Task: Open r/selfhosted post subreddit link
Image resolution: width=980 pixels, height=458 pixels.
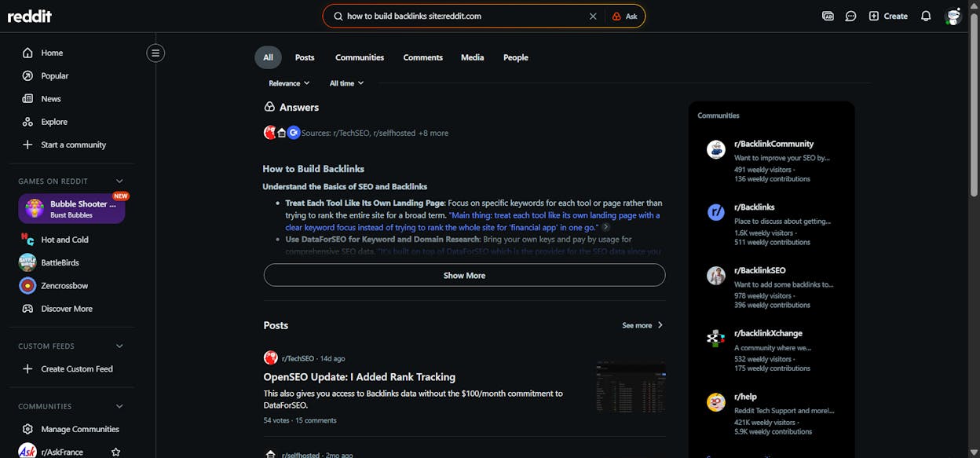Action: coord(301,455)
